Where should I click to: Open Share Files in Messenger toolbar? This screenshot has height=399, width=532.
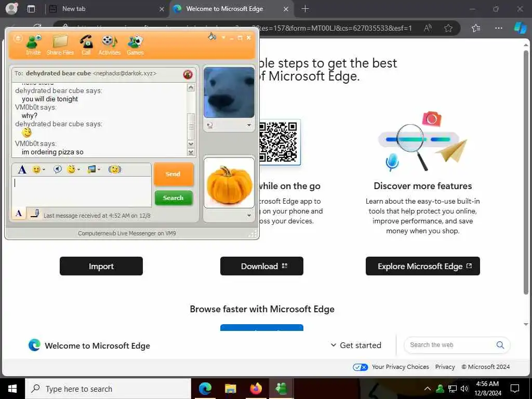pyautogui.click(x=60, y=45)
